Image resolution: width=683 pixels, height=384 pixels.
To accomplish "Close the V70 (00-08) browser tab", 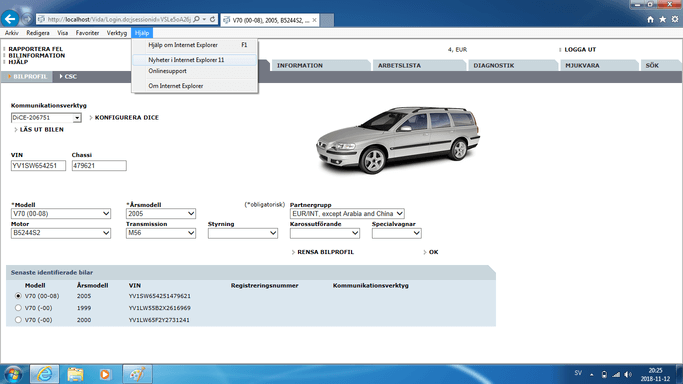I will pos(314,20).
